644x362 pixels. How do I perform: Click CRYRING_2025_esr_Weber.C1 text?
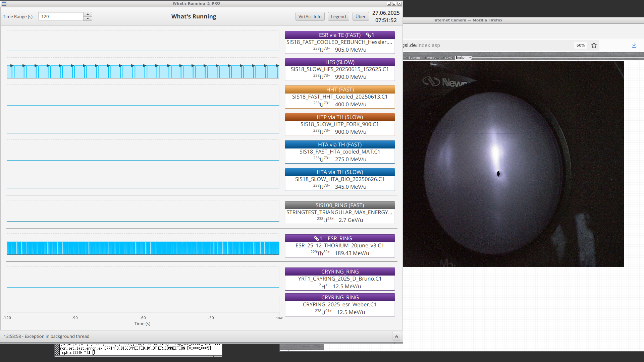click(340, 305)
